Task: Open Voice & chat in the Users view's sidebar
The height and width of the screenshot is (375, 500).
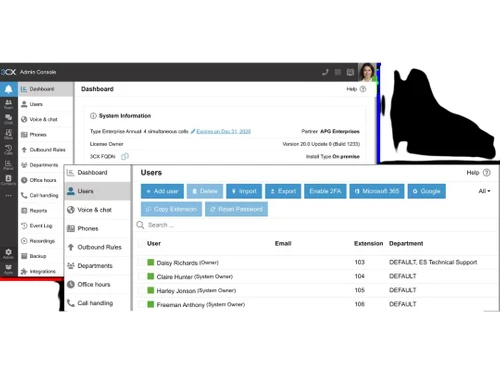Action: click(97, 210)
